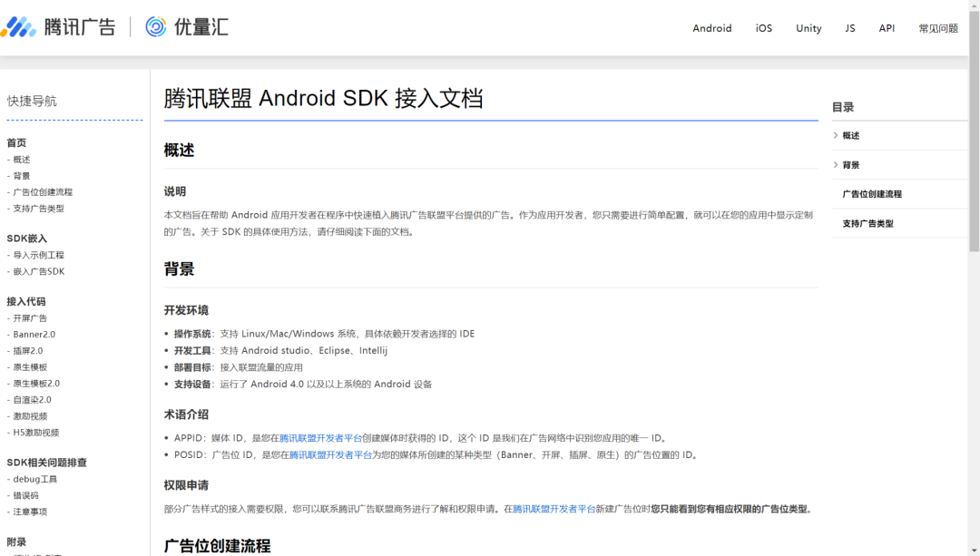Select the JS tab in the header
Screen dimensions: 980x556
click(850, 28)
